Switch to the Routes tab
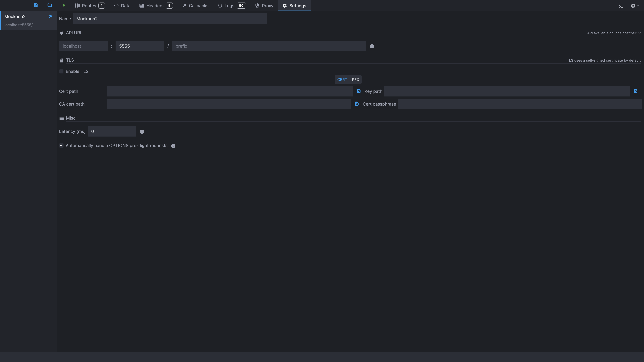The height and width of the screenshot is (362, 644). tap(89, 6)
